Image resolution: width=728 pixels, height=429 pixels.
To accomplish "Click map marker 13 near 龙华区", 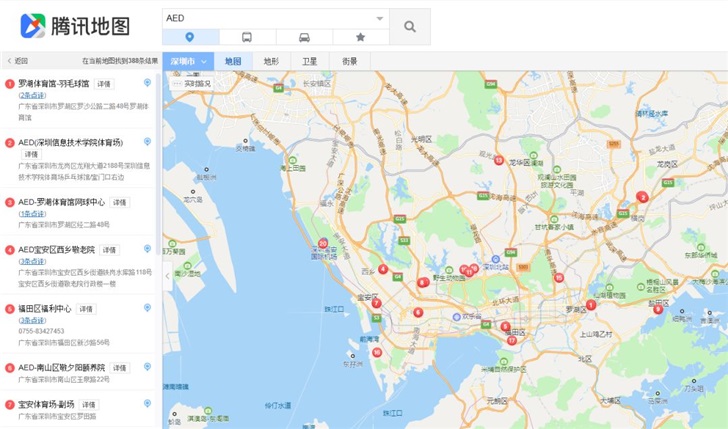I will point(499,161).
